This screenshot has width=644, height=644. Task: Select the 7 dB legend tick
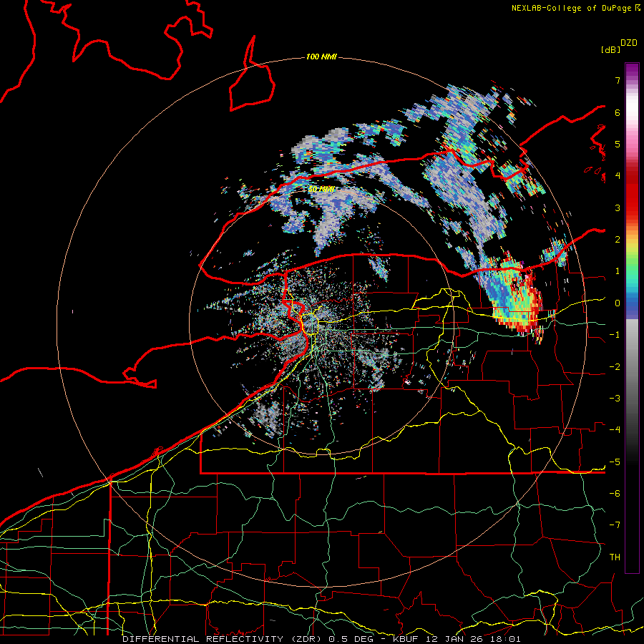pos(618,80)
